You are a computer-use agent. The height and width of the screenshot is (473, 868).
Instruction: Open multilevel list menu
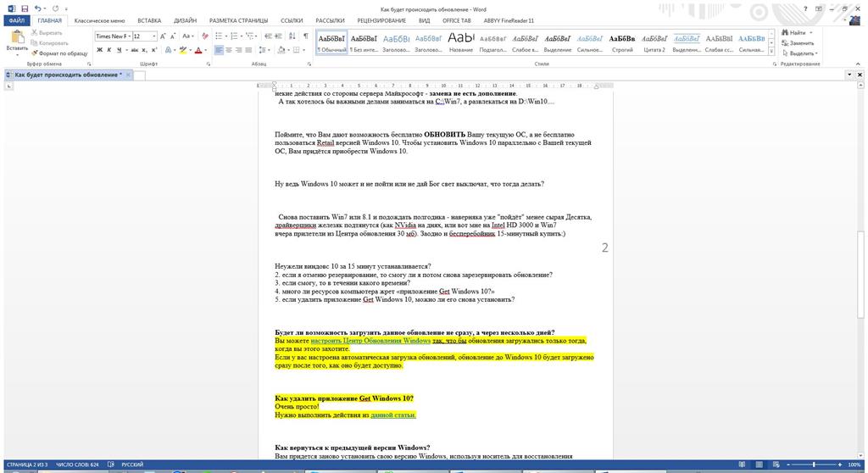click(250, 36)
